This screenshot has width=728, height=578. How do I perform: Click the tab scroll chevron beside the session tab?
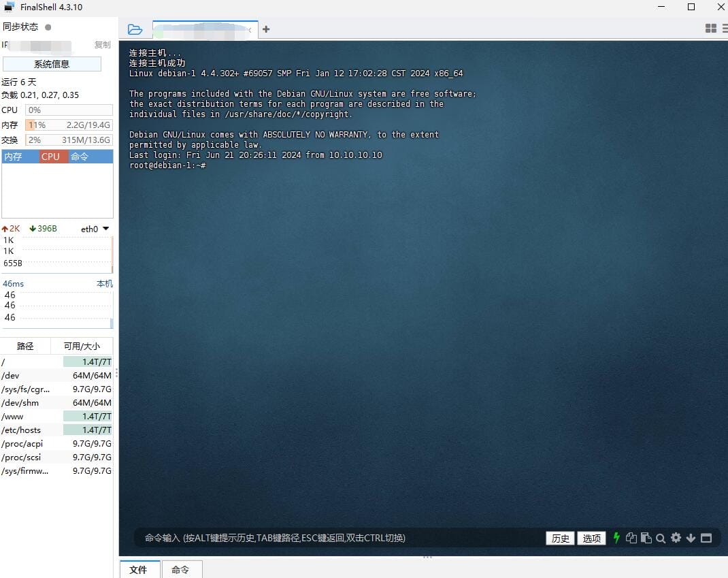250,30
